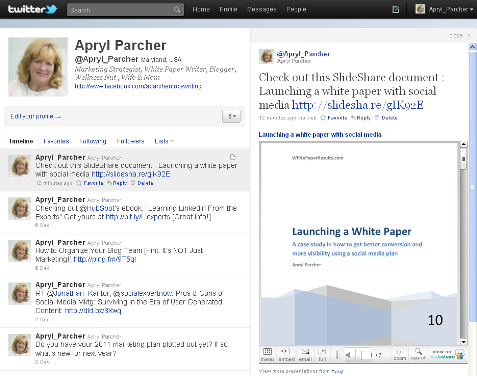Image resolution: width=477 pixels, height=376 pixels.
Task: Open the profile website link under bio
Action: [x=138, y=86]
